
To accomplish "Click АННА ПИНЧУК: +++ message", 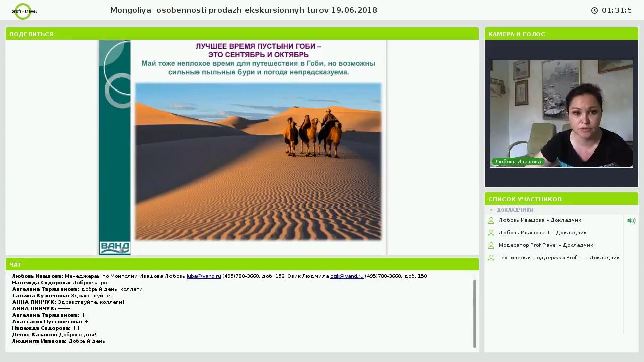I will point(41,309).
